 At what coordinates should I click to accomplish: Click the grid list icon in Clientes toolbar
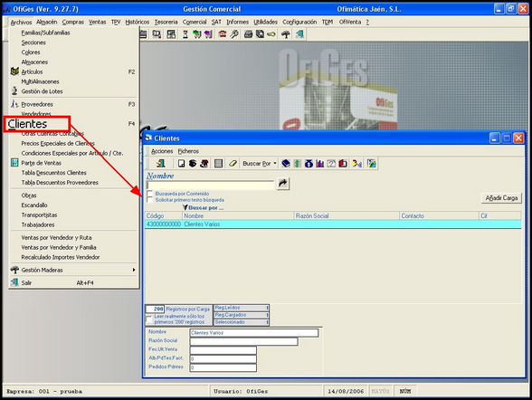point(219,164)
